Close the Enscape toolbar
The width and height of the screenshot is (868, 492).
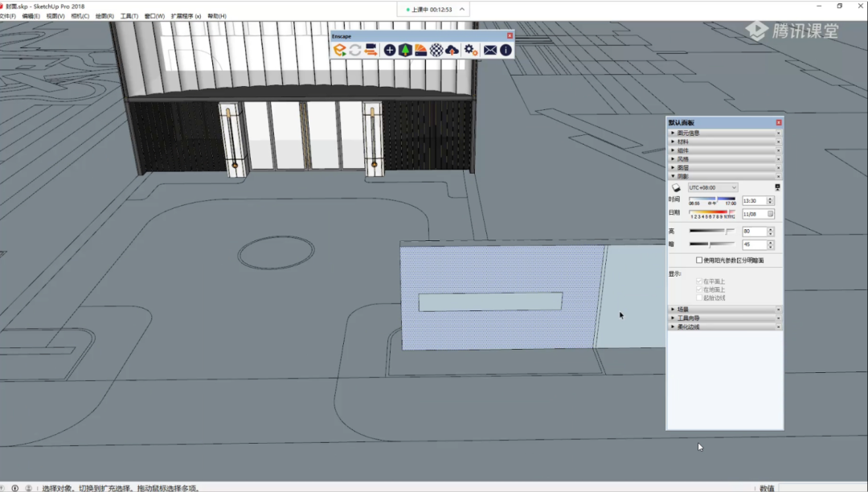510,35
